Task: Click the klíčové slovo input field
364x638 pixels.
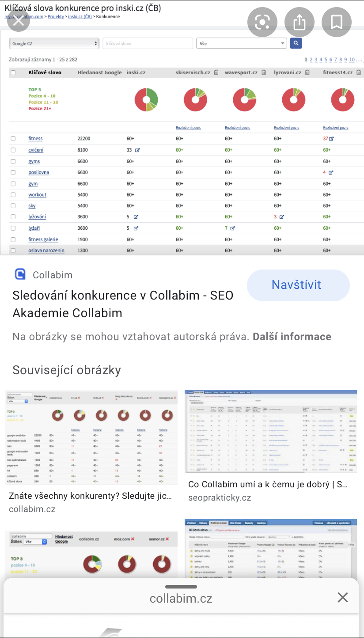Action: [148, 43]
